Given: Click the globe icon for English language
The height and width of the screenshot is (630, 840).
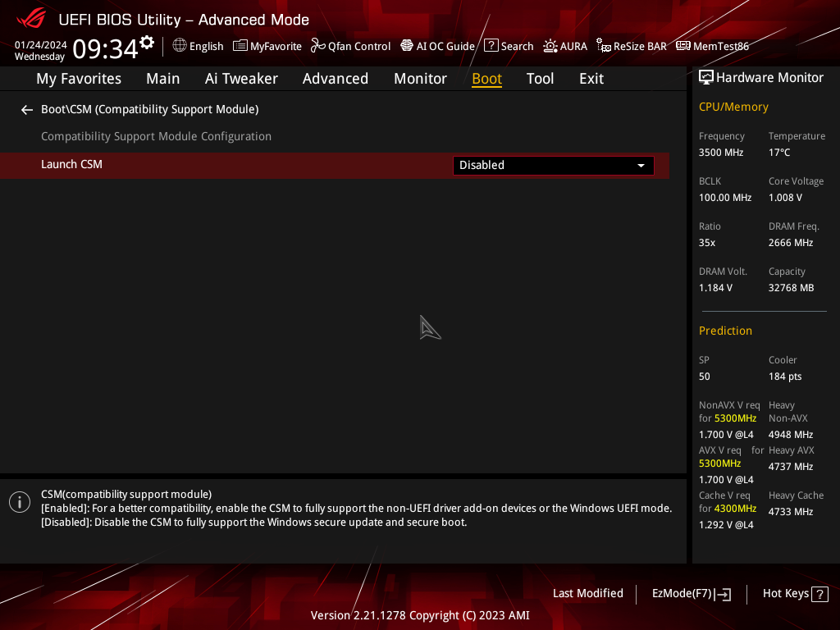Looking at the screenshot, I should point(180,46).
